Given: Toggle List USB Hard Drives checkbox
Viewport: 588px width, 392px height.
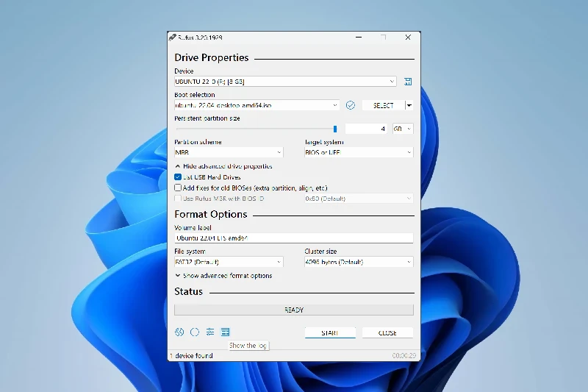Looking at the screenshot, I should click(178, 177).
